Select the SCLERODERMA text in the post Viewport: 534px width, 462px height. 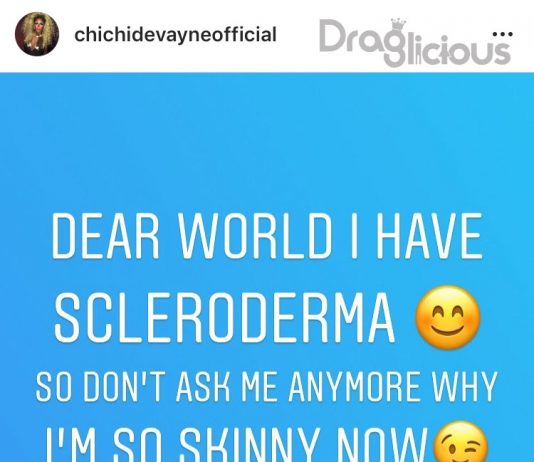click(224, 318)
